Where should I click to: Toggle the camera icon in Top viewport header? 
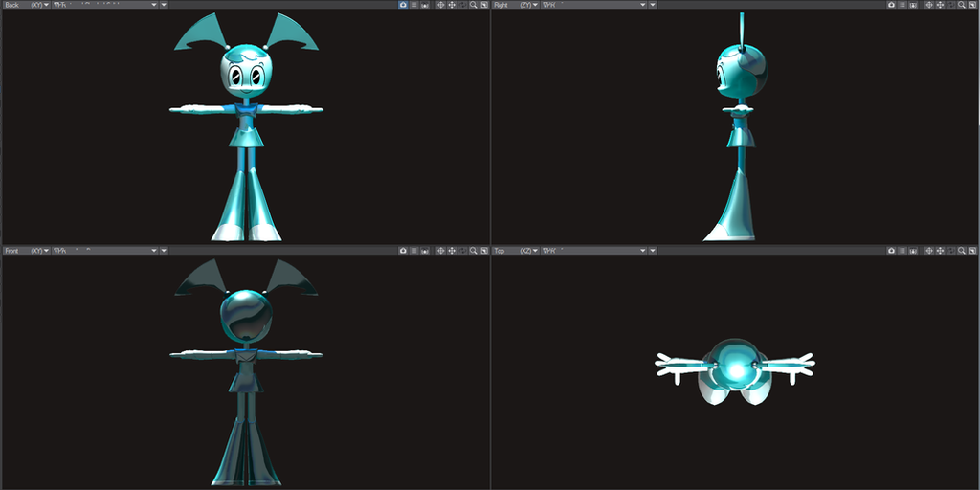click(891, 250)
